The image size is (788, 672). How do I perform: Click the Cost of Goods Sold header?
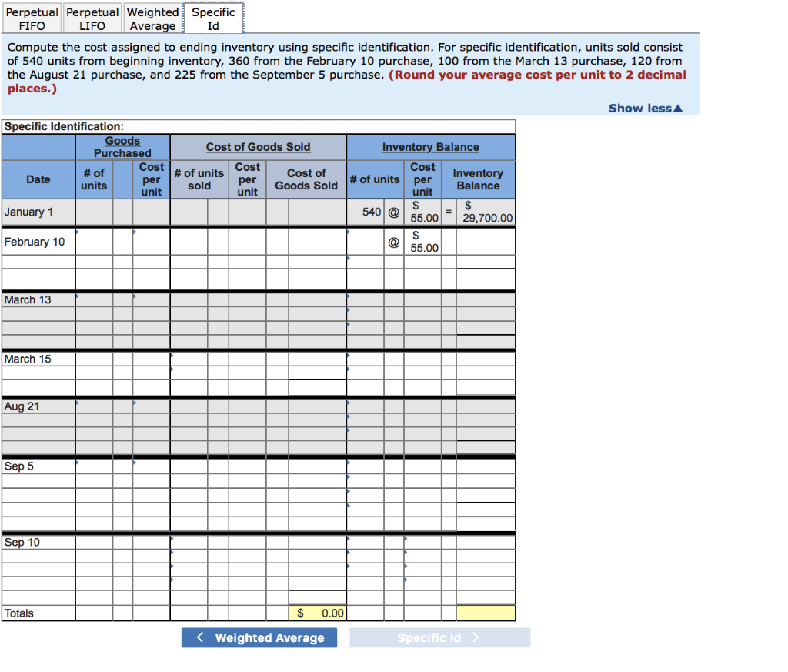click(x=258, y=147)
